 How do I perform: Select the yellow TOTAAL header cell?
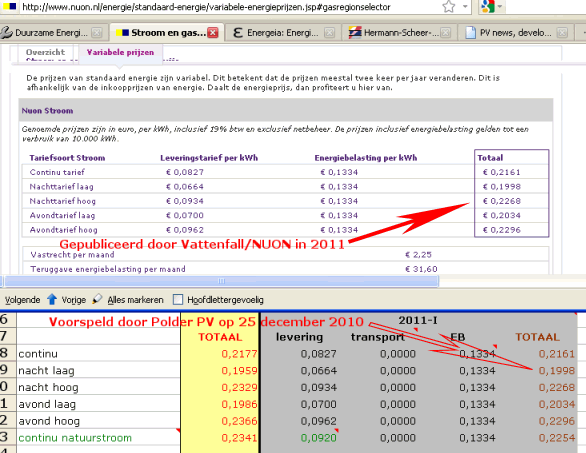click(x=220, y=337)
